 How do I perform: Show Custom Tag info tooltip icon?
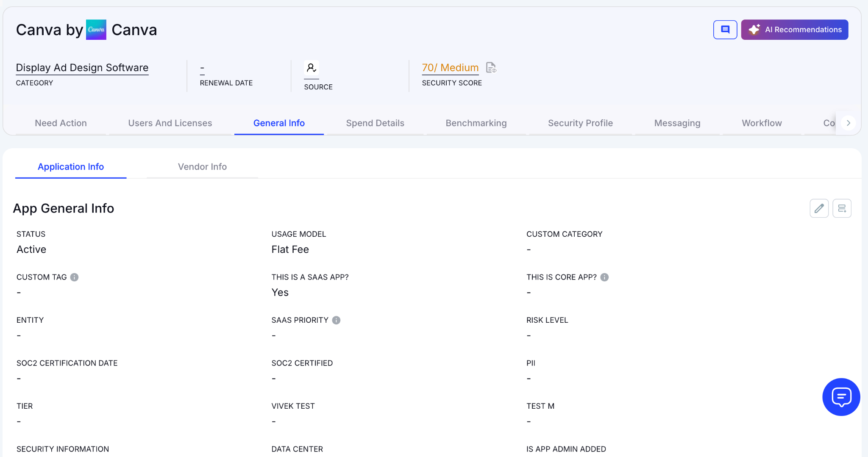click(x=74, y=277)
